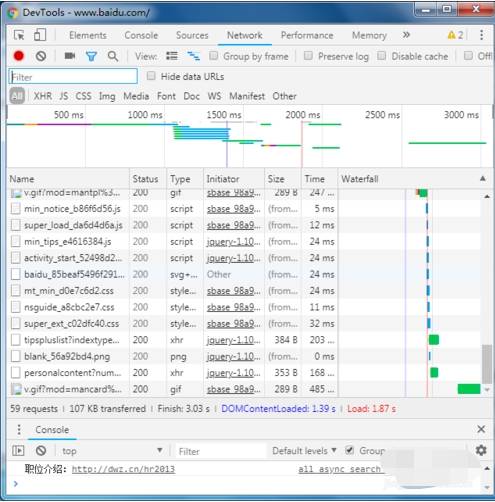Switch to large request rows view icon
This screenshot has width=495, height=502.
tap(172, 56)
